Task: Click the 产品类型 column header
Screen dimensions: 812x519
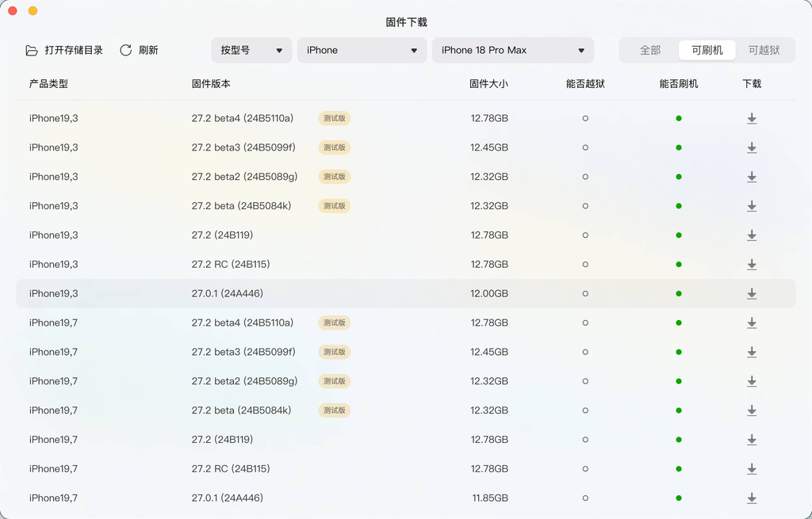Action: [48, 84]
